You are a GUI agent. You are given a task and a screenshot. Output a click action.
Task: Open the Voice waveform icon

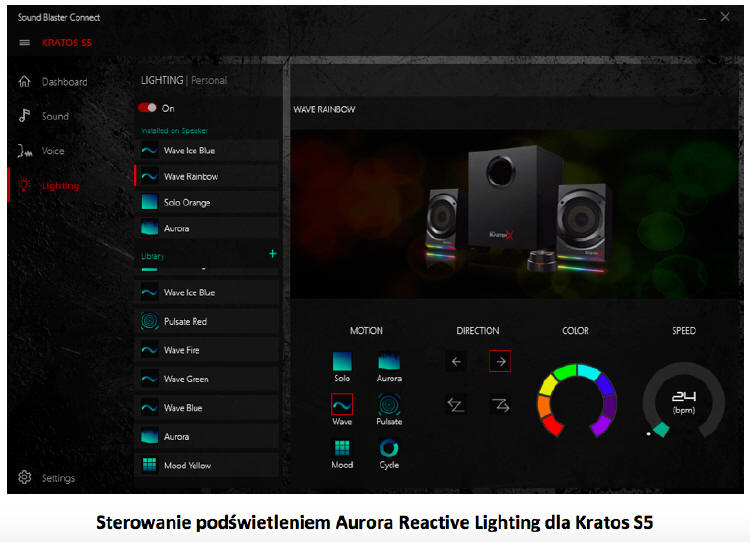coord(25,151)
